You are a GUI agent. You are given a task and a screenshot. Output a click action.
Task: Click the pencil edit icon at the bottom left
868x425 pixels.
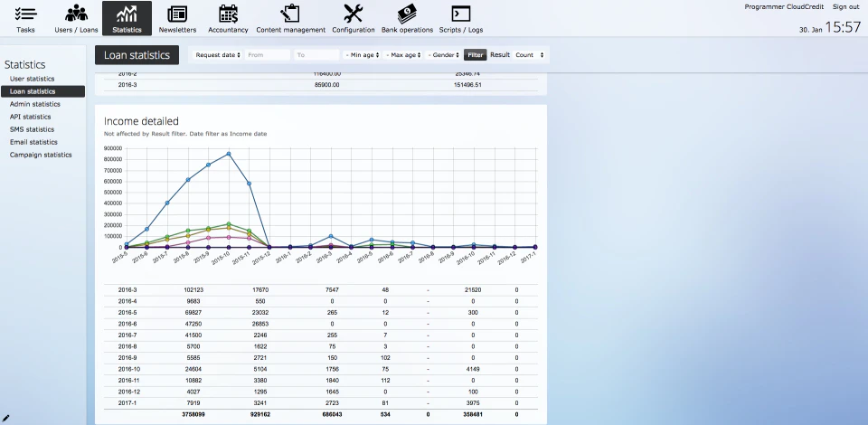pyautogui.click(x=6, y=419)
